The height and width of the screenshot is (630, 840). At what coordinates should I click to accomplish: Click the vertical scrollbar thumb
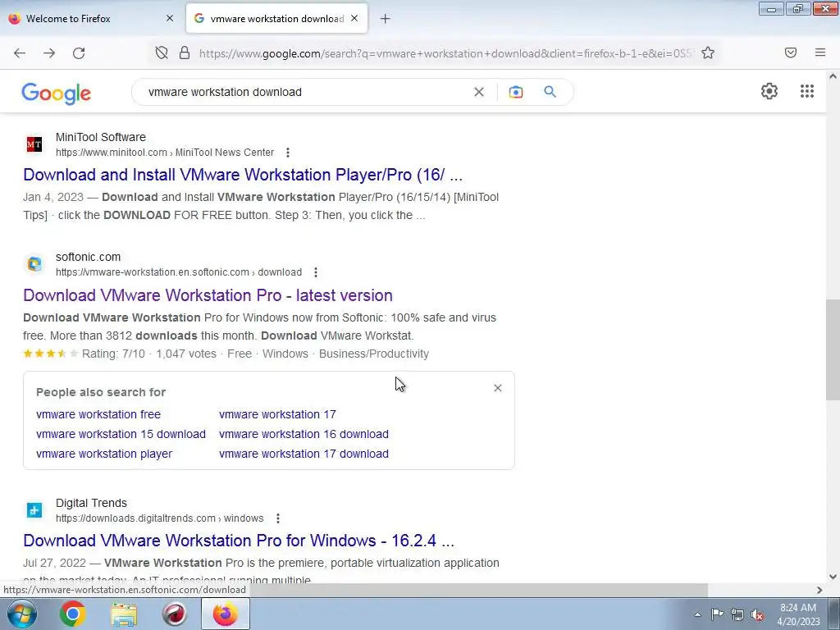[833, 349]
